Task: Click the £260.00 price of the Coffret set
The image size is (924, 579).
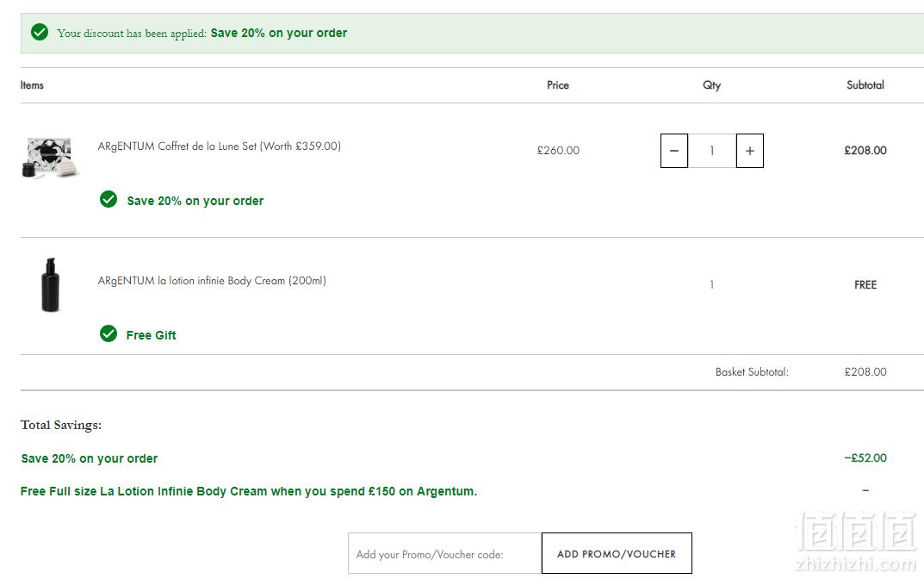Action: (558, 151)
